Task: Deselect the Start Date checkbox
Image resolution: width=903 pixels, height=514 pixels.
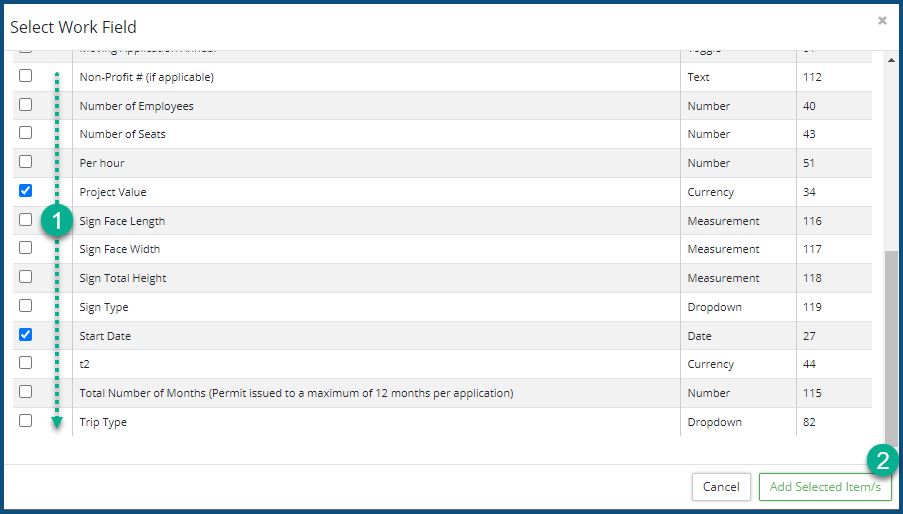Action: click(x=26, y=335)
